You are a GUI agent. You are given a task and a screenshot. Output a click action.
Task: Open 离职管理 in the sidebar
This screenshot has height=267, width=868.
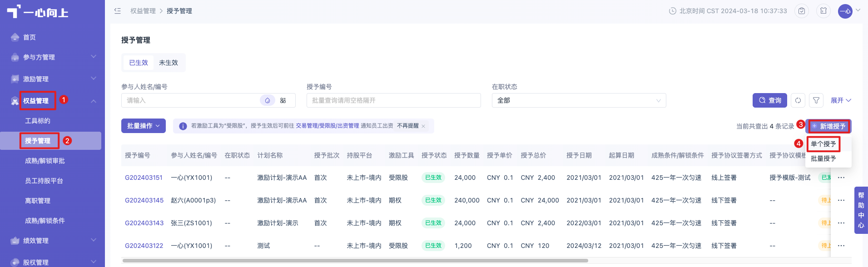38,201
